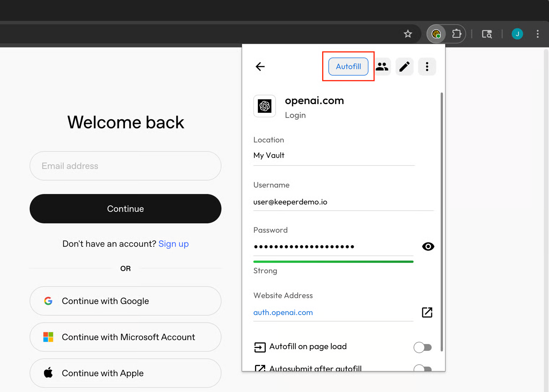
Task: Open the tab search icon in the browser toolbar
Action: [x=487, y=34]
